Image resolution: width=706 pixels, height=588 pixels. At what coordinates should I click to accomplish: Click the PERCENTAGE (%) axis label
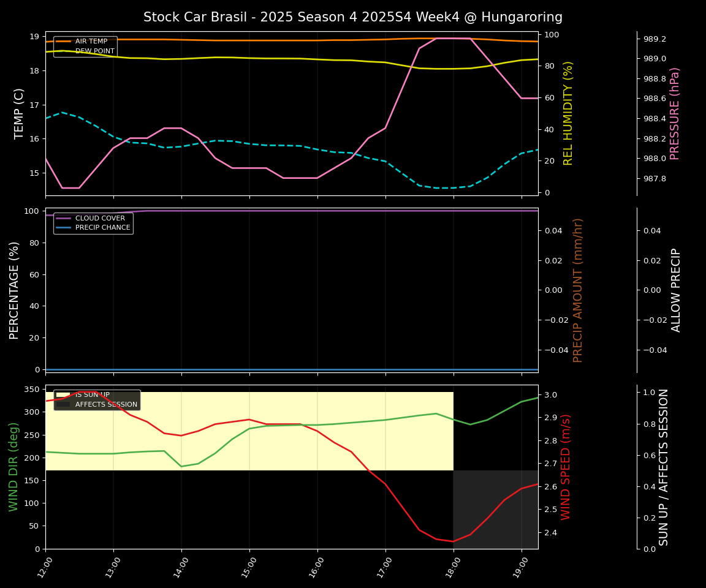point(15,290)
